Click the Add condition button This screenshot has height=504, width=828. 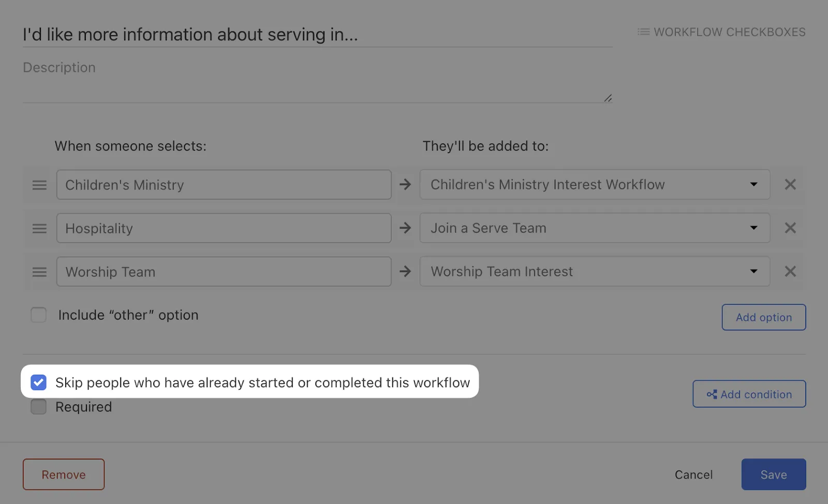(749, 394)
